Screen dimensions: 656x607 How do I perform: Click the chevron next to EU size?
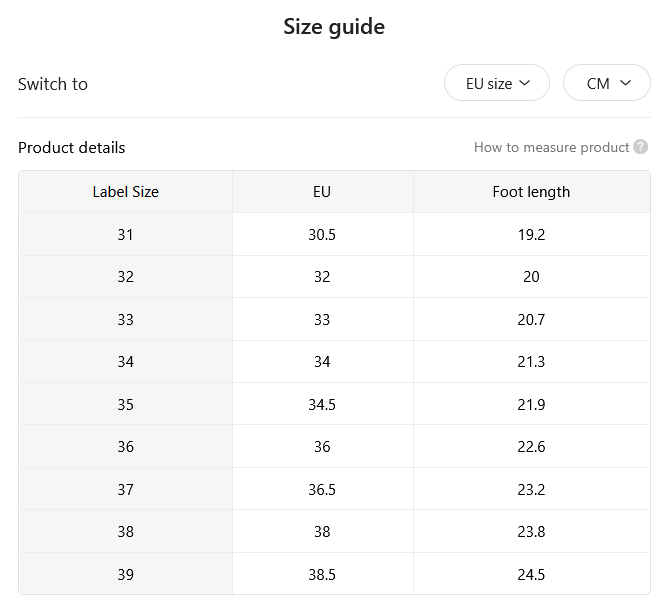click(525, 83)
